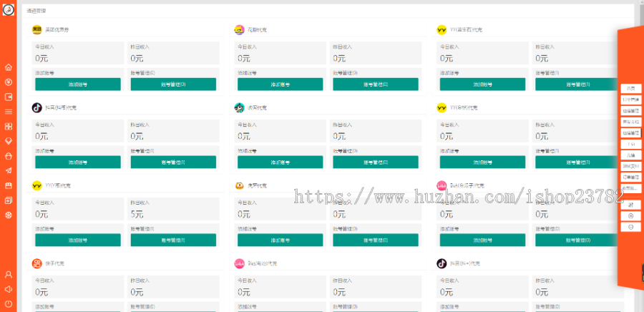644x312 pixels.
Task: Click the 虎牙代充 card title
Action: [257, 185]
